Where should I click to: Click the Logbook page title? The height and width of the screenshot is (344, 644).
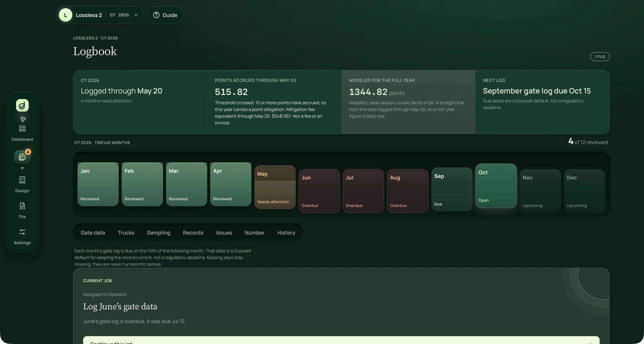click(x=95, y=51)
